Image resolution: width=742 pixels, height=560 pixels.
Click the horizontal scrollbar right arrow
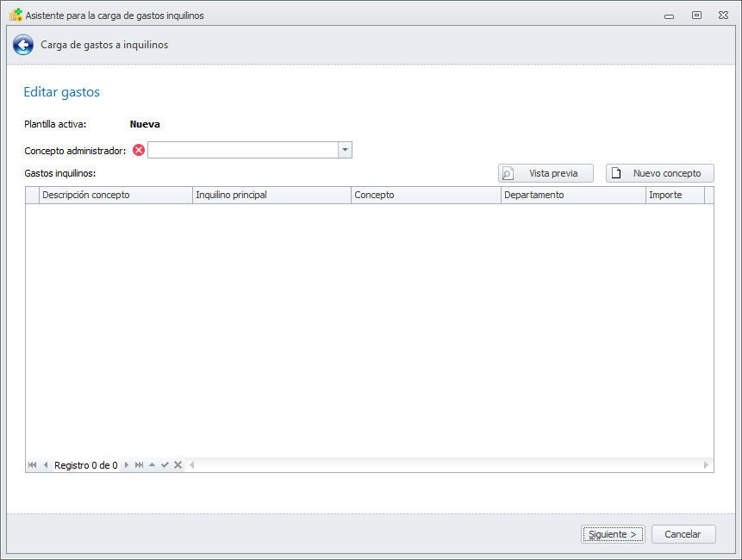pyautogui.click(x=706, y=465)
